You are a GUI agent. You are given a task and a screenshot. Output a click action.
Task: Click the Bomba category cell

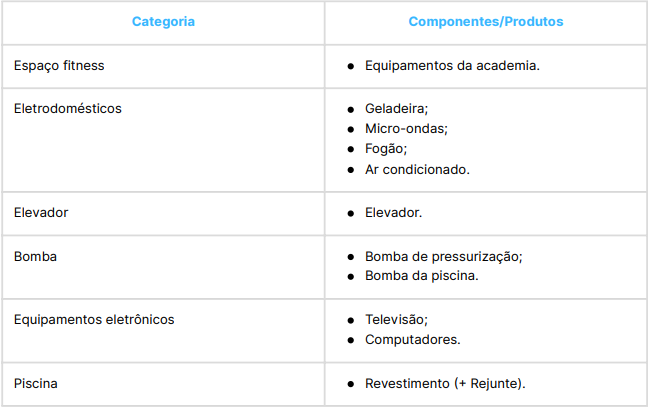[35, 256]
